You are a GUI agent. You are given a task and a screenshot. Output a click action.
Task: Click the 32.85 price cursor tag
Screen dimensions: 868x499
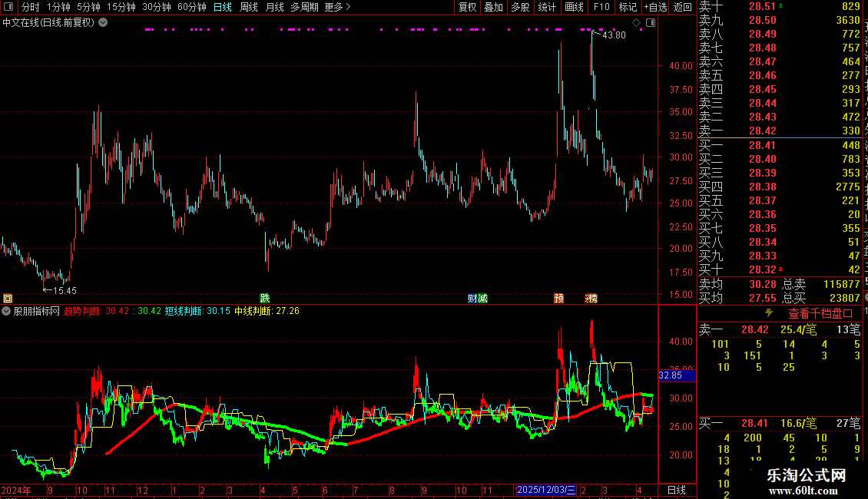tap(677, 375)
